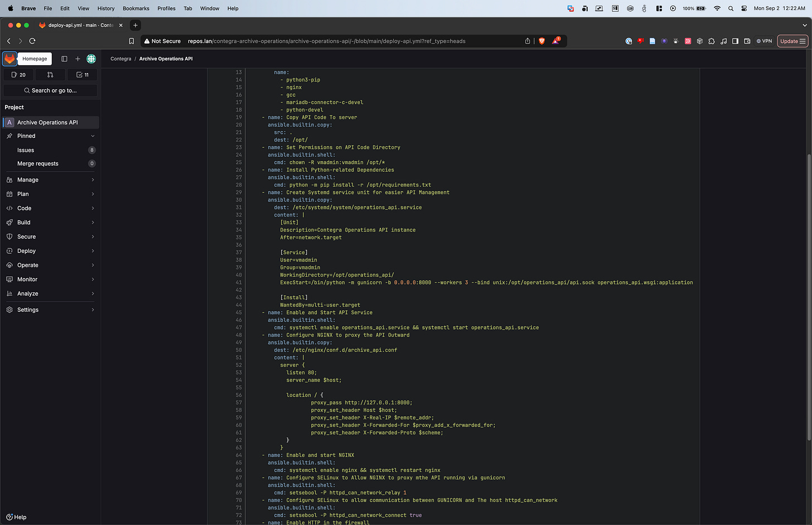Screen dimensions: 812x525
Task: Expand the Manage sidebar section
Action: coord(50,180)
